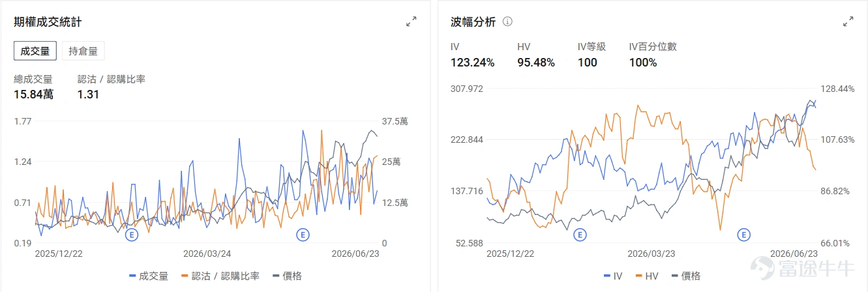Switch to the 持倉量 tab
Viewport: 868px width, 292px height.
83,51
